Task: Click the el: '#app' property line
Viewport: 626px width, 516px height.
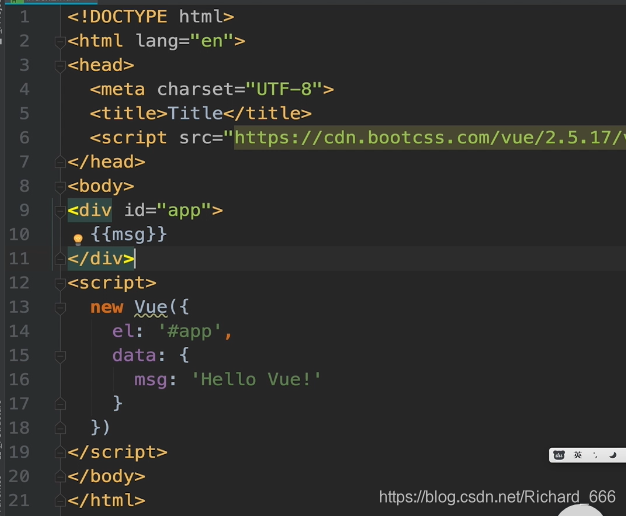Action: click(172, 331)
